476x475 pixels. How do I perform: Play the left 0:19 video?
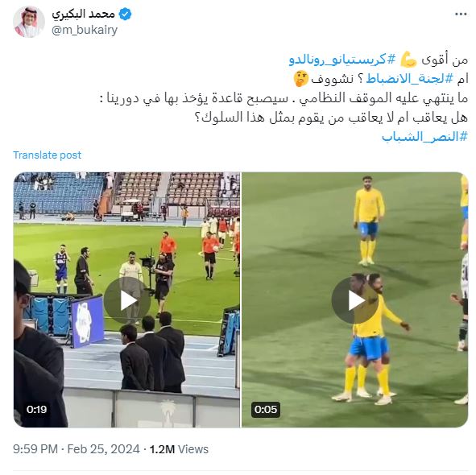pos(127,300)
